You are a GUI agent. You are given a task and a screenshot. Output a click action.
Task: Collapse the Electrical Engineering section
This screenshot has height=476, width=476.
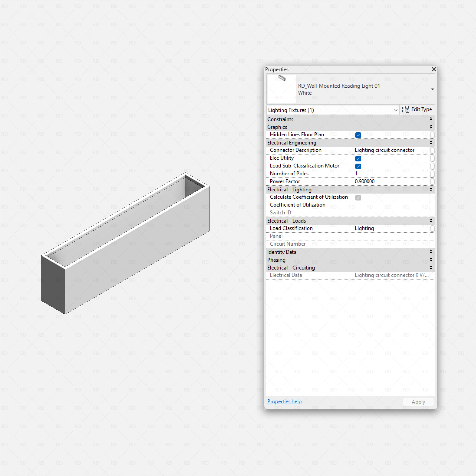pyautogui.click(x=431, y=143)
